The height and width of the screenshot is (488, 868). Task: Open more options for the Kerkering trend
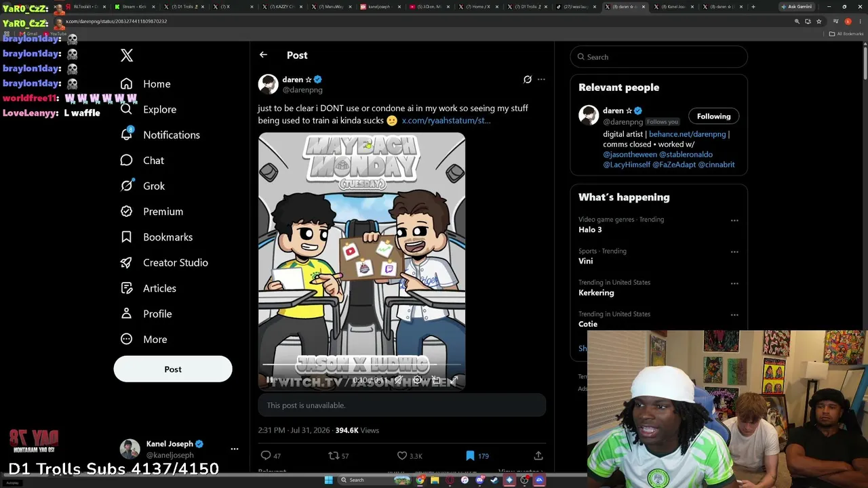[734, 283]
